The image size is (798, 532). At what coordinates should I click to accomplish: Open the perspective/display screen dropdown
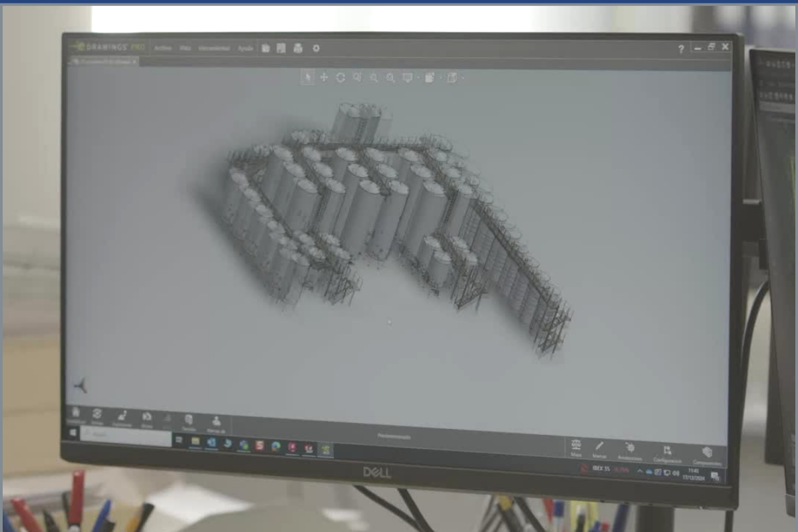point(409,78)
